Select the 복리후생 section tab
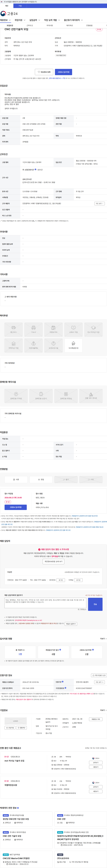The height and width of the screenshot is (868, 107). pos(69,26)
